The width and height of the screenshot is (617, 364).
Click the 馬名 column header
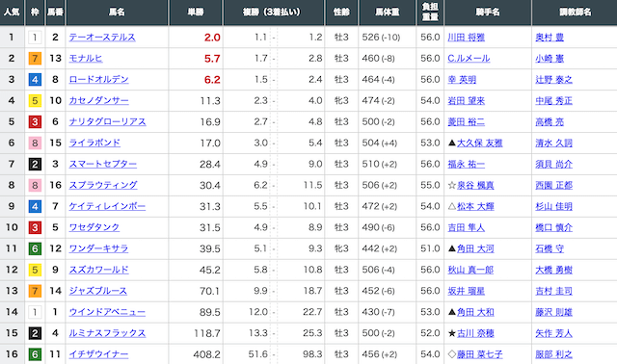(x=118, y=13)
